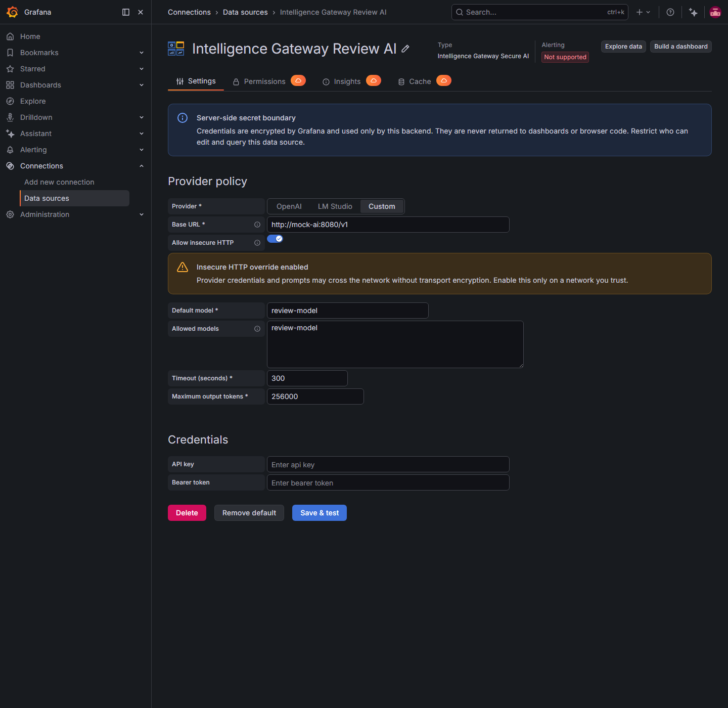Show Allowed models info icon
Viewport: 728px width, 708px height.
click(257, 329)
